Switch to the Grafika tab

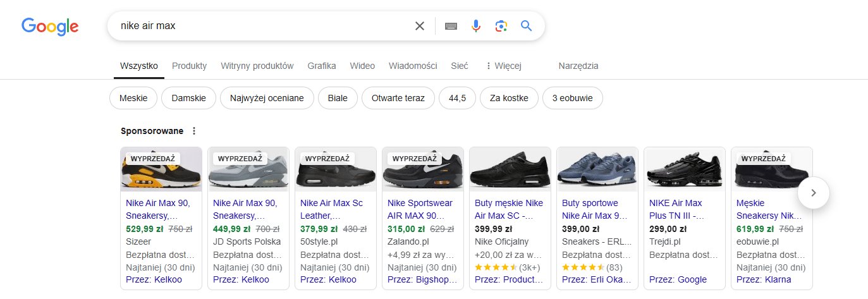[322, 66]
